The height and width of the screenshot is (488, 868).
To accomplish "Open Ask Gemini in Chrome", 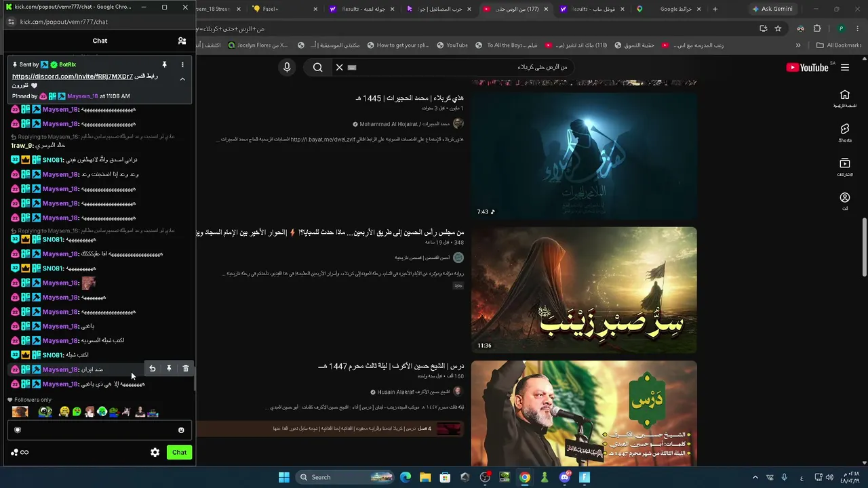I will click(x=772, y=9).
